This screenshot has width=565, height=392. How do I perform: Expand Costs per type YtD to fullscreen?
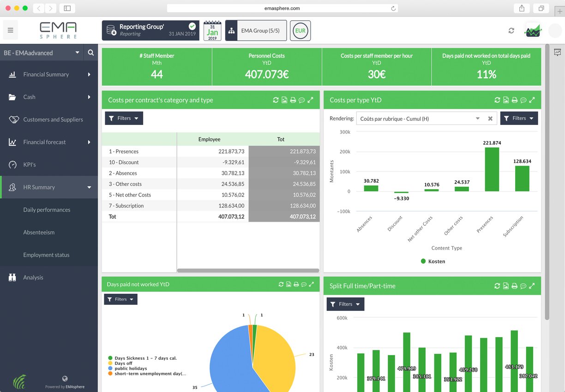coord(532,100)
